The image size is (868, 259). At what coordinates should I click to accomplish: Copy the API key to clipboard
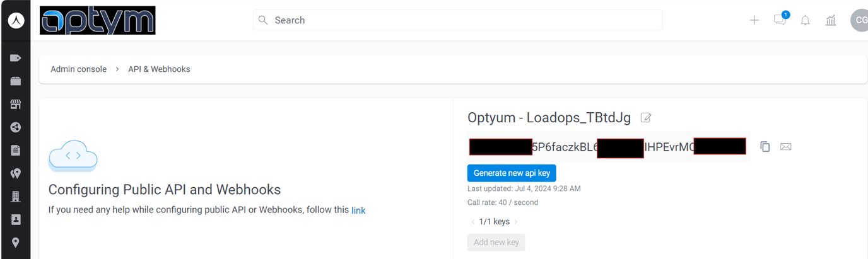click(x=765, y=147)
